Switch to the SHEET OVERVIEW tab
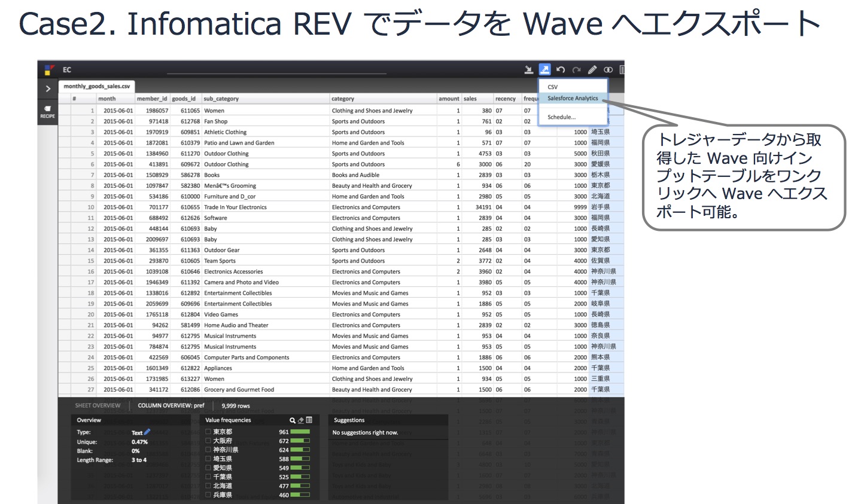 [x=98, y=405]
